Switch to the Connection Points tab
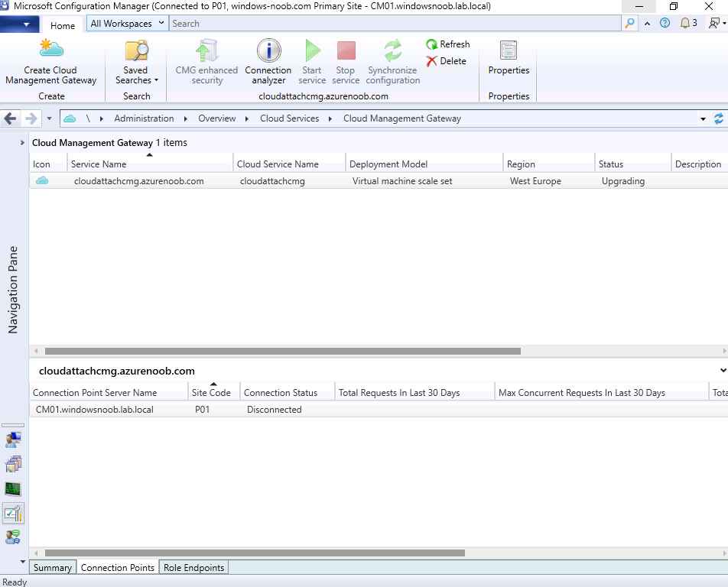 click(x=118, y=568)
